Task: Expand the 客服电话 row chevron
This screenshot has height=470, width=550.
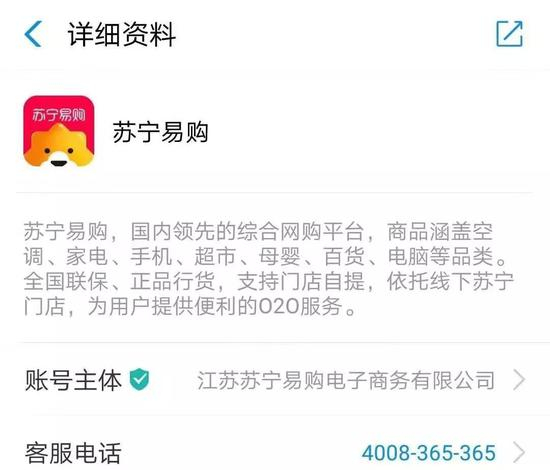Action: click(x=519, y=452)
